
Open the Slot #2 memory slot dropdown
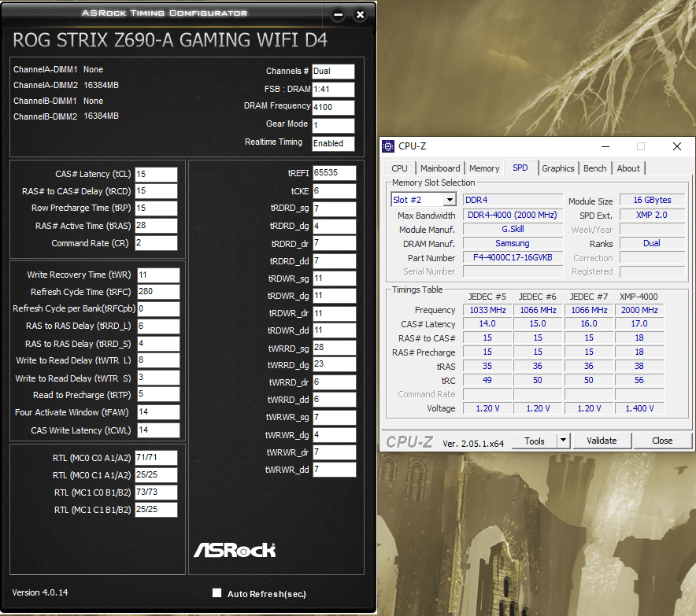click(x=450, y=200)
